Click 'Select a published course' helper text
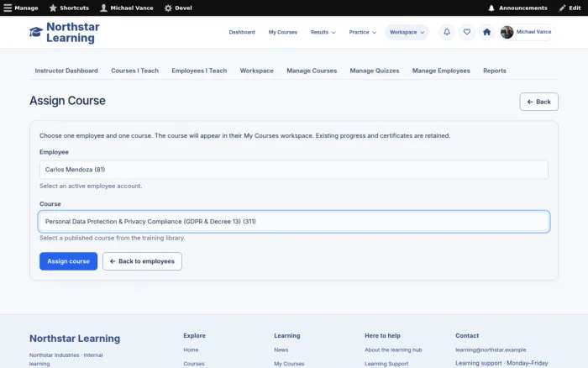The height and width of the screenshot is (368, 588). click(112, 238)
